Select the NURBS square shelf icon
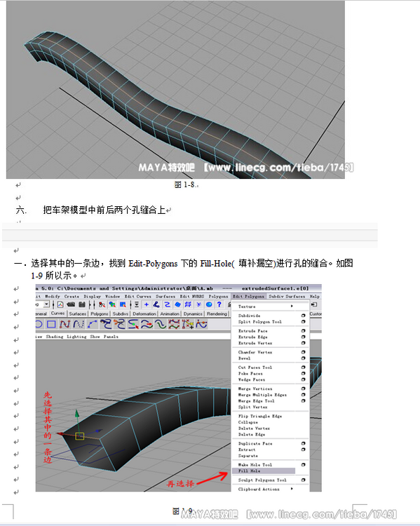 [51, 324]
